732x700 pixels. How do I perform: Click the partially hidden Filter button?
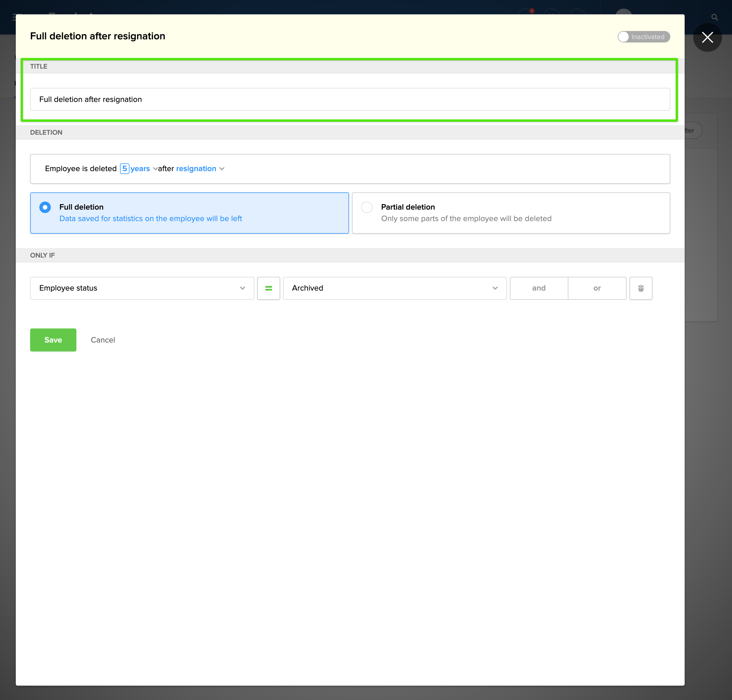tap(693, 131)
